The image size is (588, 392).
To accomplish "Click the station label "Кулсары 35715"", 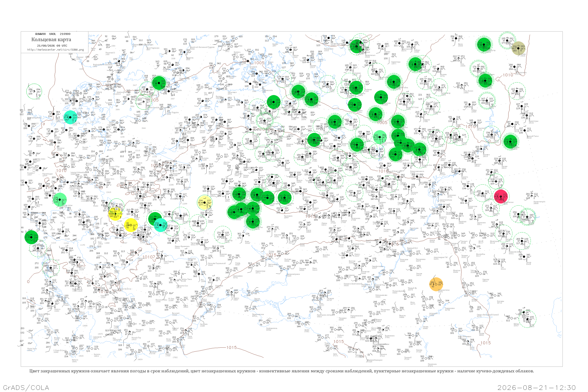I will pyautogui.click(x=500, y=302).
